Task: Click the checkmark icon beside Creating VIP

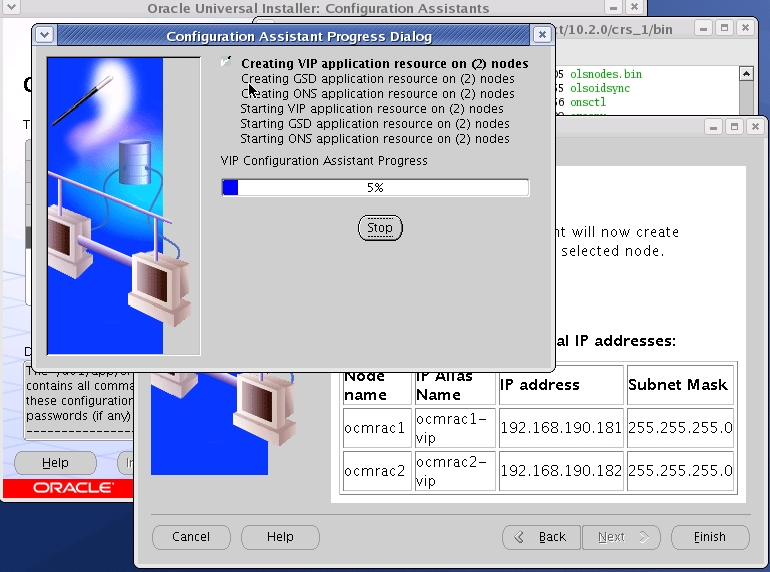Action: coord(226,62)
